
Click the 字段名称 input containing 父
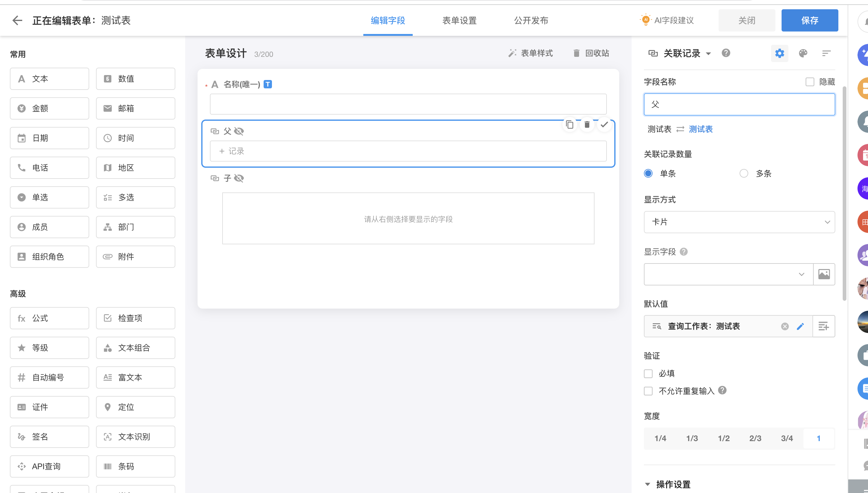[x=739, y=104]
